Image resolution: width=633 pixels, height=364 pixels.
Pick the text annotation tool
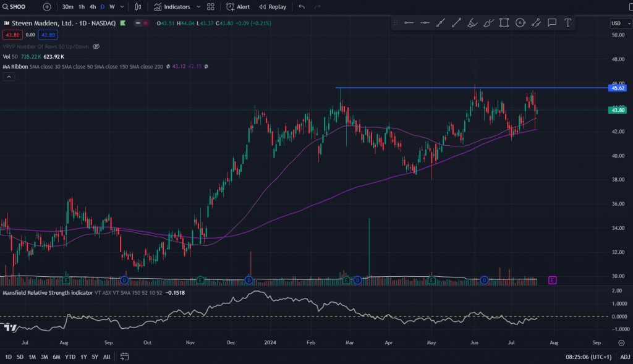[x=567, y=23]
